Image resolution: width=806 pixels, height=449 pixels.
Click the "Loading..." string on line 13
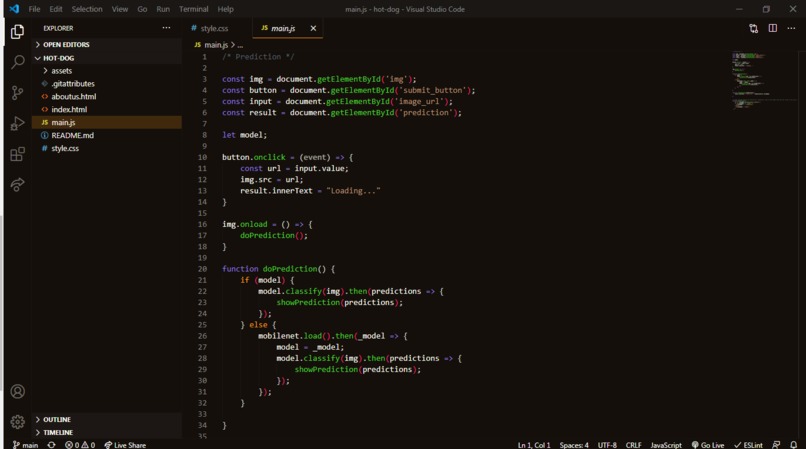pyautogui.click(x=353, y=191)
